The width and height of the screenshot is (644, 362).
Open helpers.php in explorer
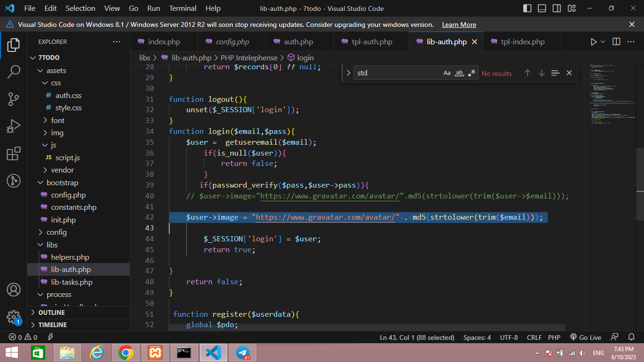pyautogui.click(x=78, y=257)
